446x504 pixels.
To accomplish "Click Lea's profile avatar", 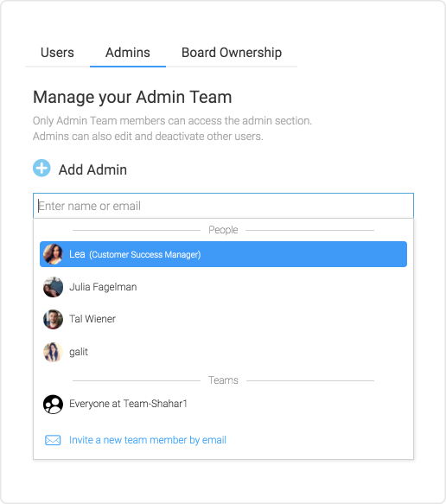I will pyautogui.click(x=53, y=254).
